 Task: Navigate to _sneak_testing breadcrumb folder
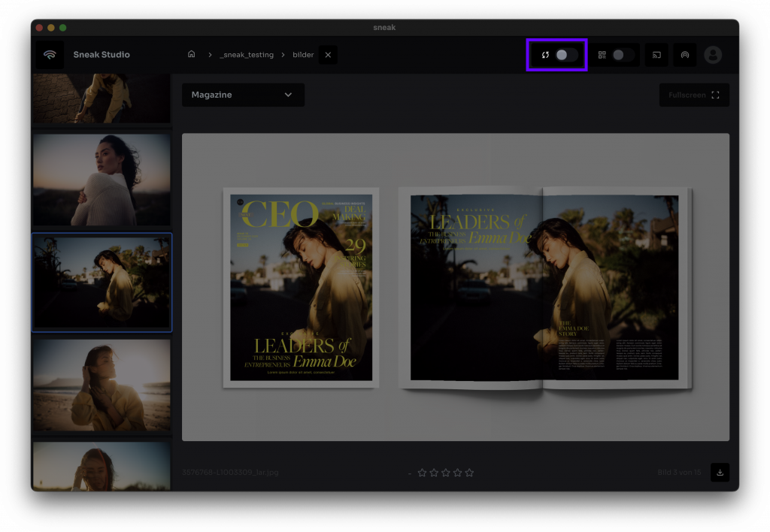pos(247,55)
